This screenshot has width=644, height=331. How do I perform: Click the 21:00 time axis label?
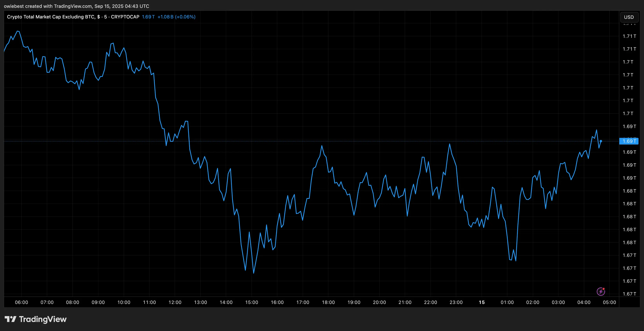(405, 302)
